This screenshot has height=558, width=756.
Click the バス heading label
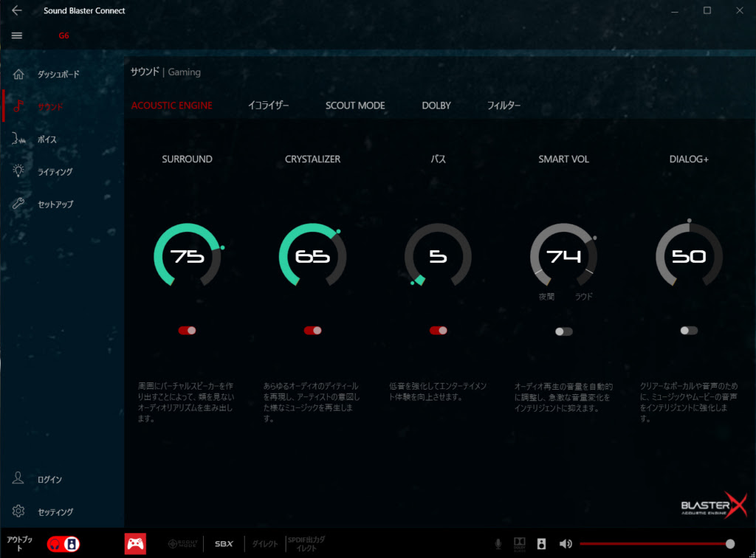(x=439, y=159)
